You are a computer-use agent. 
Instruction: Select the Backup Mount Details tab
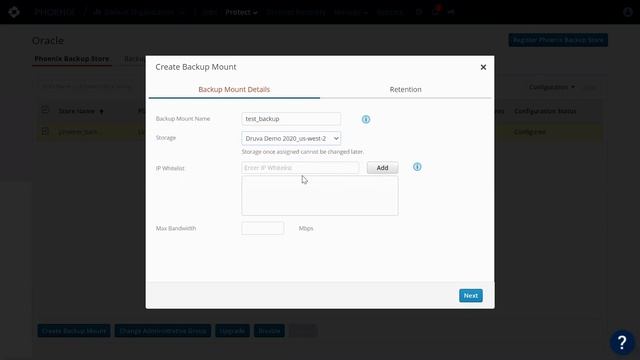coord(234,89)
